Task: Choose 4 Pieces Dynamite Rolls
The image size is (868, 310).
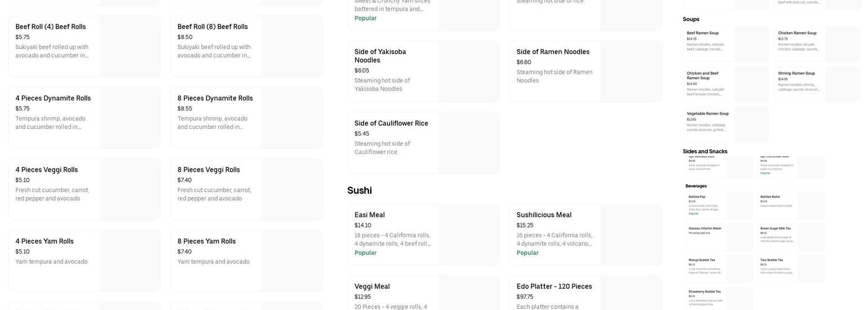Action: 84,118
